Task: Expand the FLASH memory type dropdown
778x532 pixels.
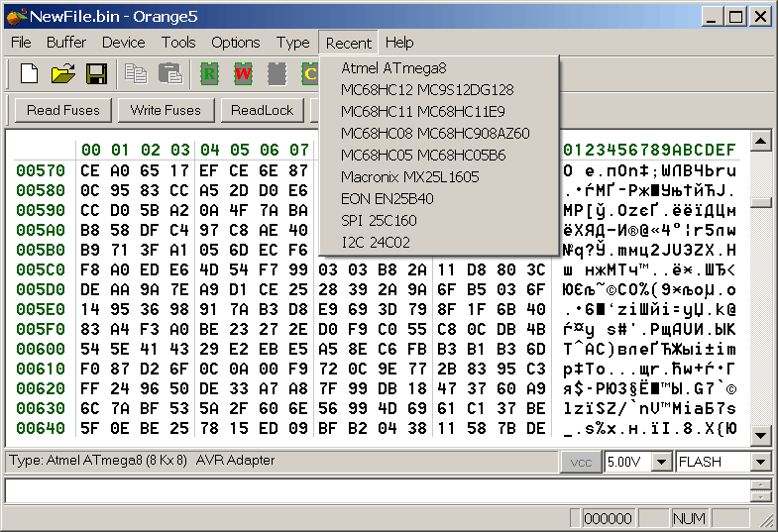Action: coord(760,463)
